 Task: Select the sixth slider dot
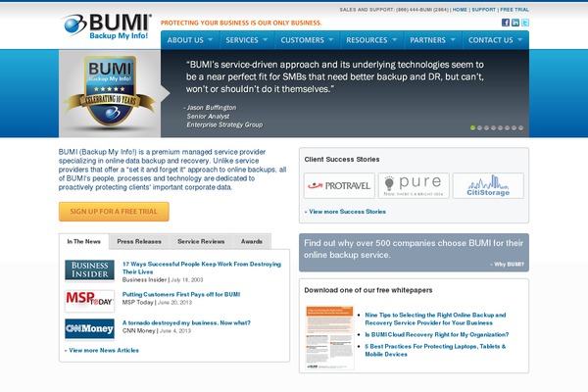[507, 128]
